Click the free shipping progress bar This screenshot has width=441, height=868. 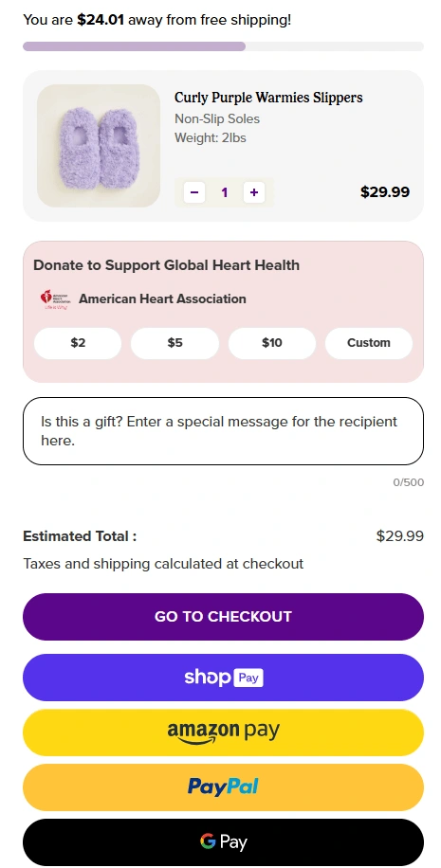click(223, 46)
